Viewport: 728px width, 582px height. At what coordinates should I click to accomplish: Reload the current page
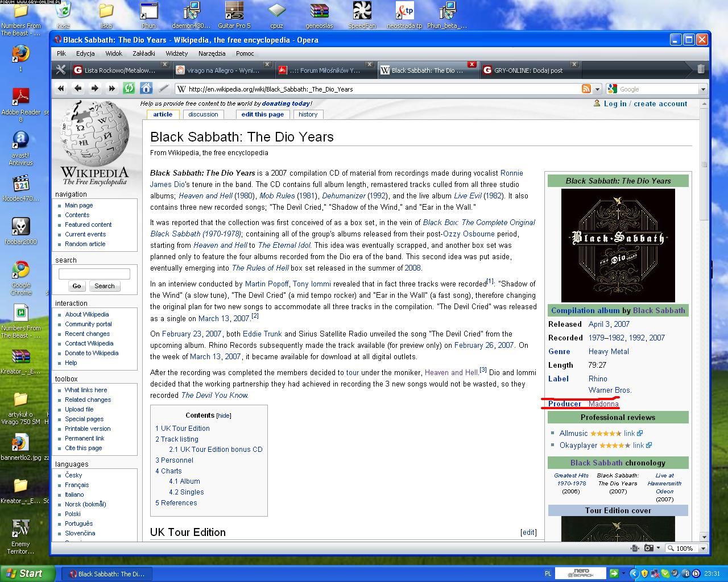129,89
